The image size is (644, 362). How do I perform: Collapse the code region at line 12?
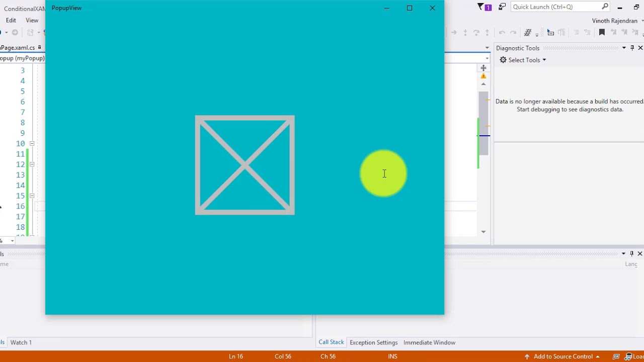(32, 164)
